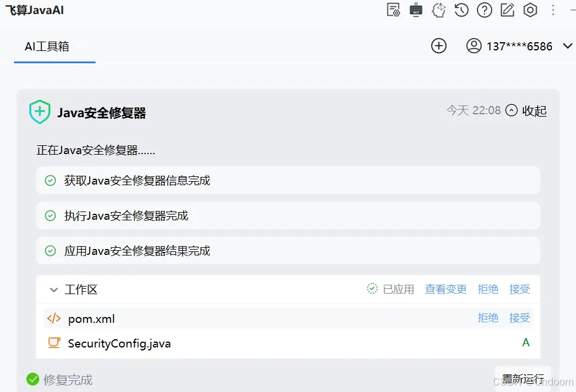Click the XML code icon for pom.xml
Screen dimensions: 576x392
(54, 318)
